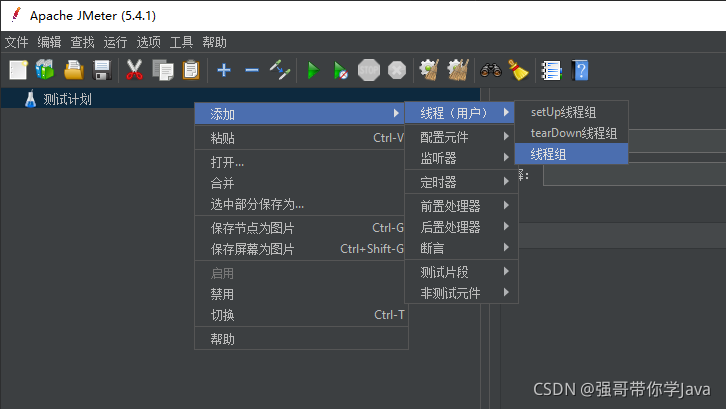The height and width of the screenshot is (409, 726).
Task: Open the Templates icon in toolbar
Action: (x=45, y=70)
